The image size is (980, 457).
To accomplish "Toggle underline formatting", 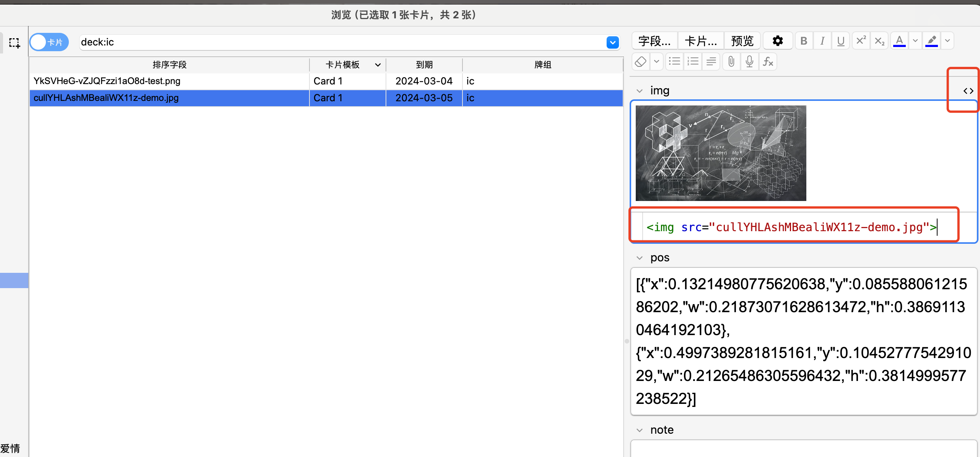I will pos(841,41).
